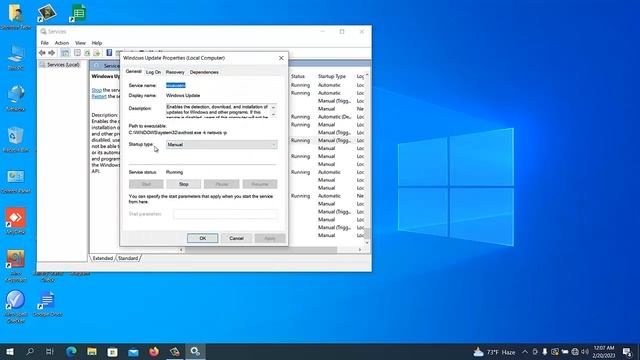Open the Startup type dropdown
The image size is (640, 360).
[222, 144]
